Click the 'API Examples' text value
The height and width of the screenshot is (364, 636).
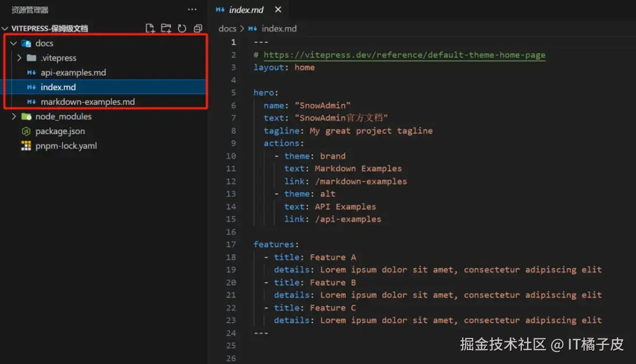point(346,207)
